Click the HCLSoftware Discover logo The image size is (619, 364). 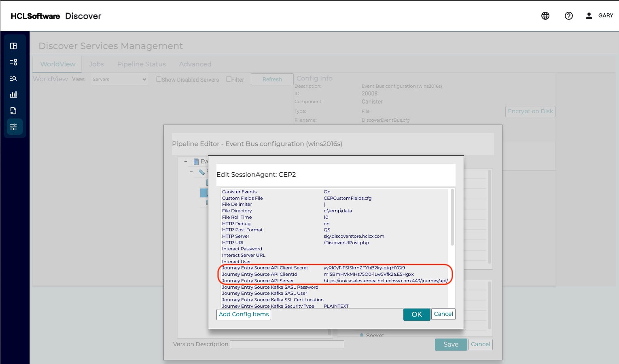tap(56, 16)
